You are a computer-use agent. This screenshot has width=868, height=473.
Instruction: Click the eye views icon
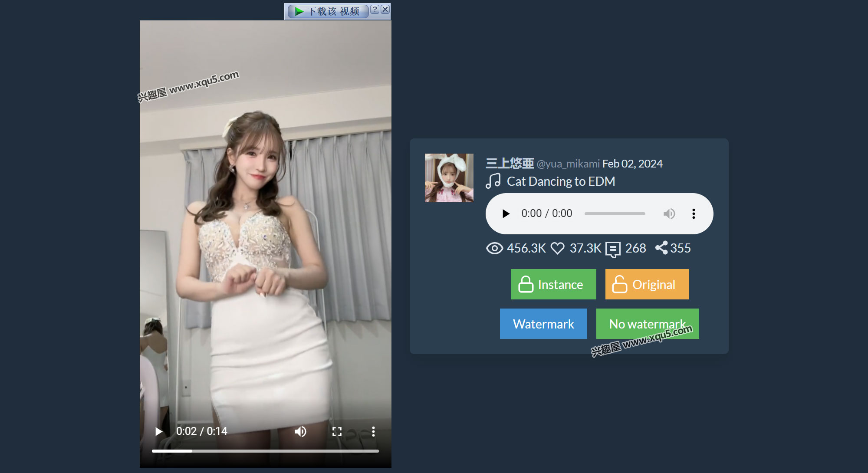click(x=494, y=248)
